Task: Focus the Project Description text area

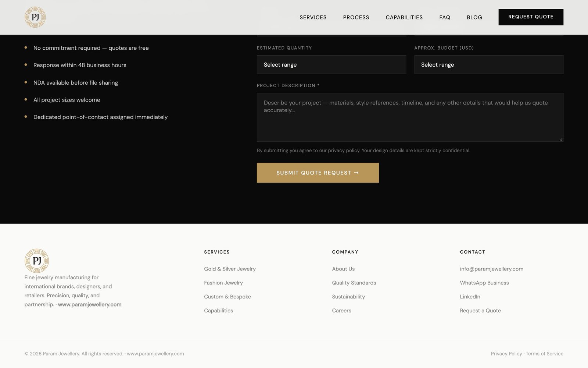Action: click(x=410, y=117)
